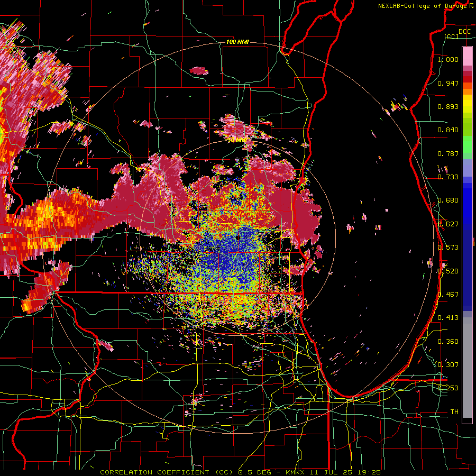
Task: Click the 50 NMI range ring label
Action: tap(237, 140)
